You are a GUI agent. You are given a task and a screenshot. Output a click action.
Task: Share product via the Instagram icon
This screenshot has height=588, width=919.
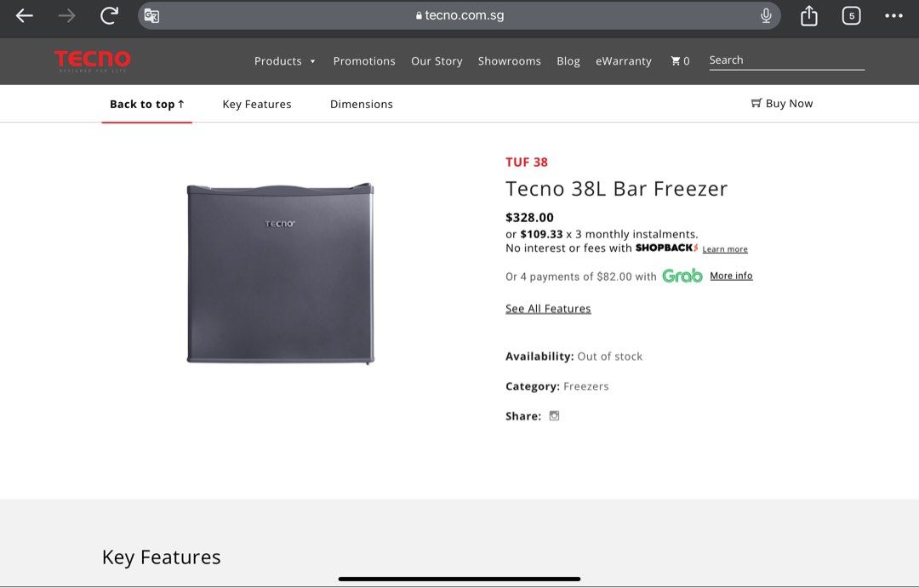[x=554, y=415]
